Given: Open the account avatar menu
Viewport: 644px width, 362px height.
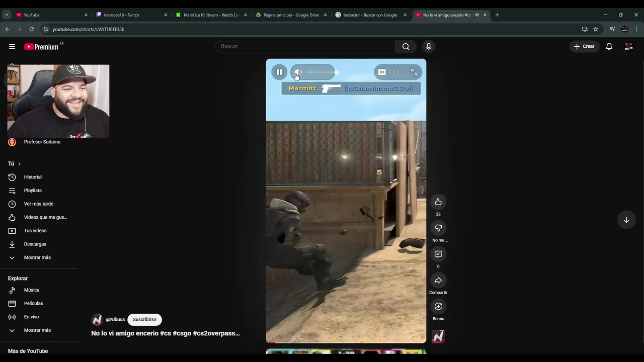Looking at the screenshot, I should tap(628, 46).
